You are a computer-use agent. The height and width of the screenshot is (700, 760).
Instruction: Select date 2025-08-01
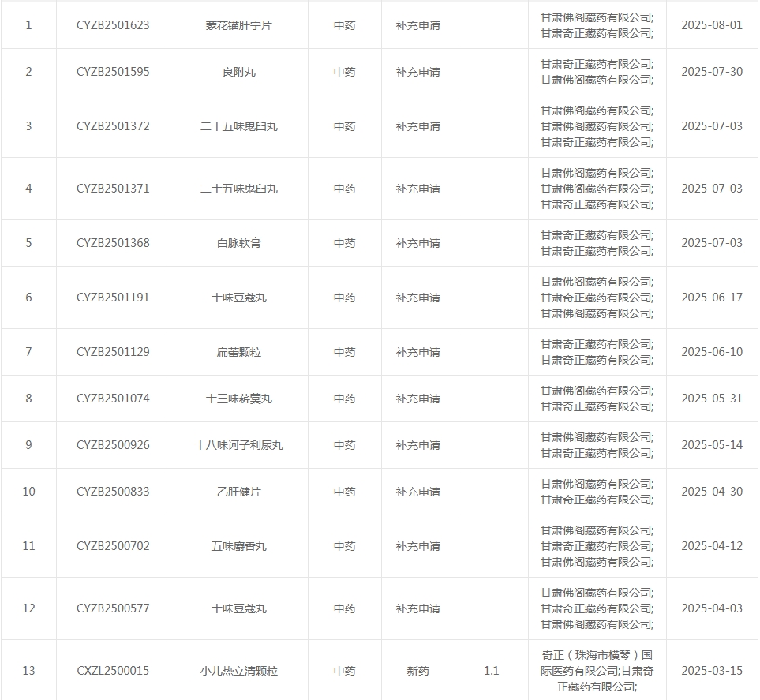pyautogui.click(x=712, y=25)
